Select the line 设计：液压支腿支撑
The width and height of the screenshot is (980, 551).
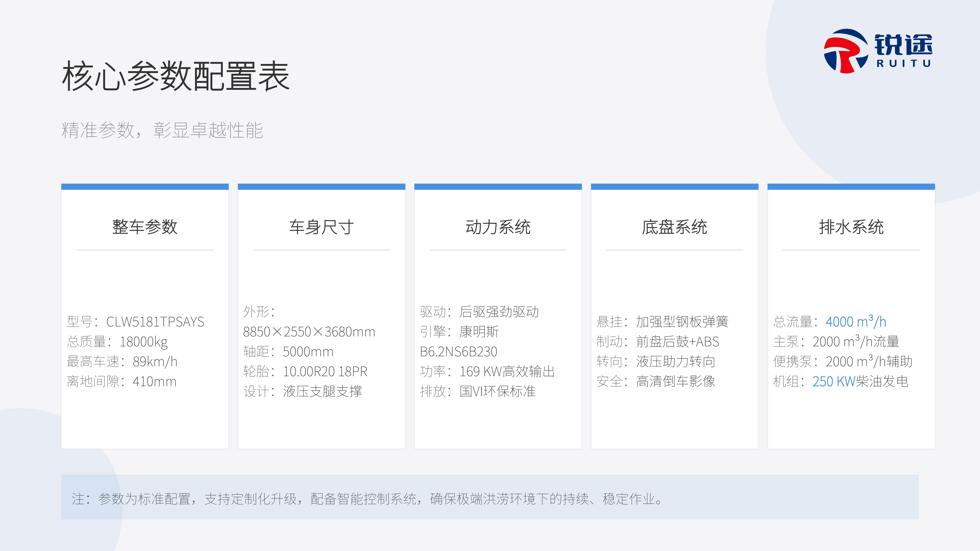click(x=302, y=391)
